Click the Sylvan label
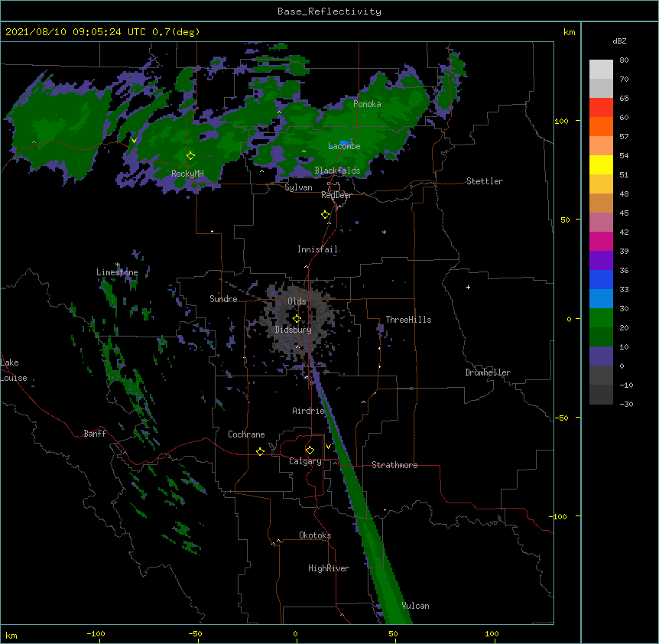 (x=298, y=187)
